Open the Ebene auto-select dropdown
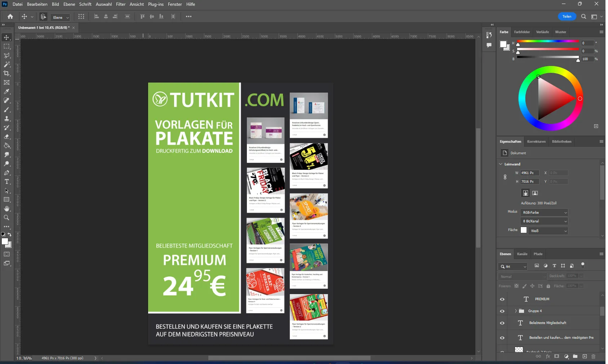This screenshot has height=364, width=608. 60,17
